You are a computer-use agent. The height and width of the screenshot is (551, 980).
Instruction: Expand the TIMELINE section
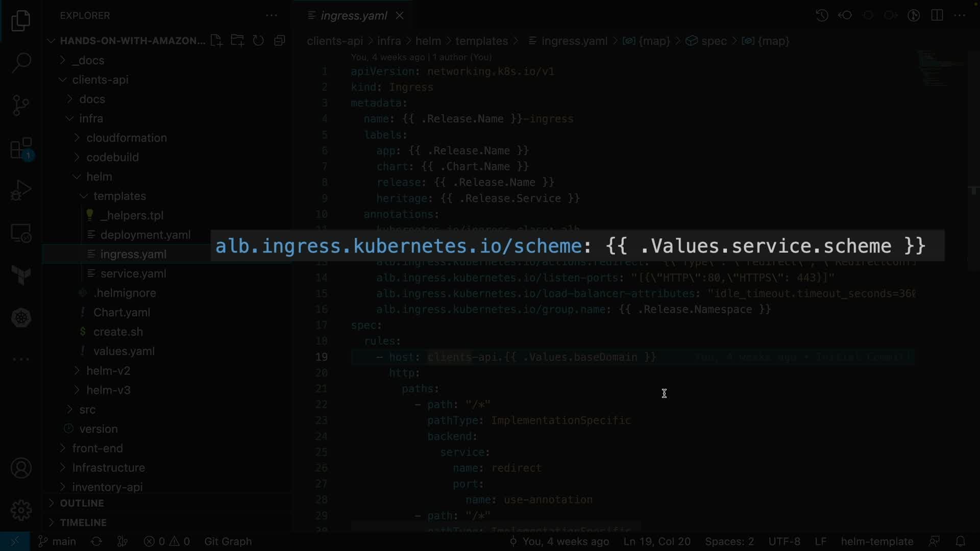[83, 522]
